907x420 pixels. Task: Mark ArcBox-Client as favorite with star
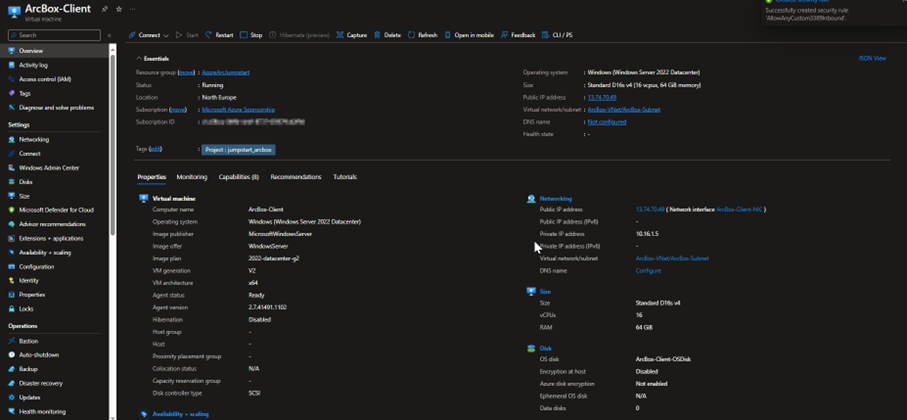pos(118,9)
